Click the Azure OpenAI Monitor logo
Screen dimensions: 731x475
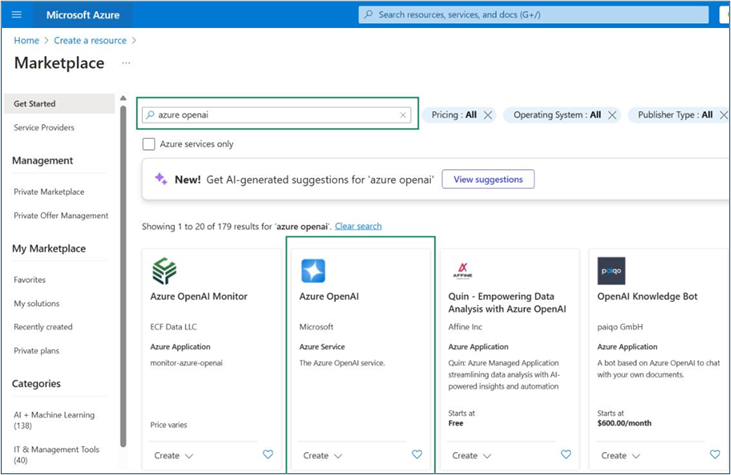[x=164, y=271]
